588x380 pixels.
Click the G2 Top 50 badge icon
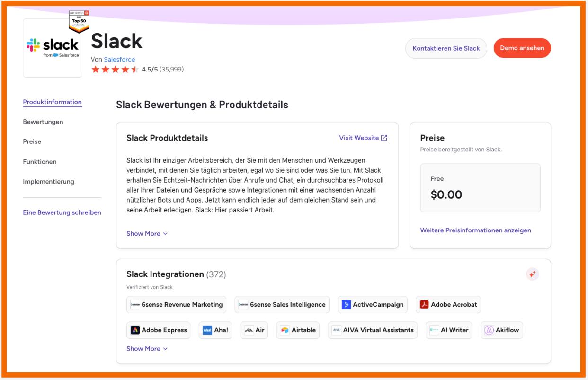[79, 22]
